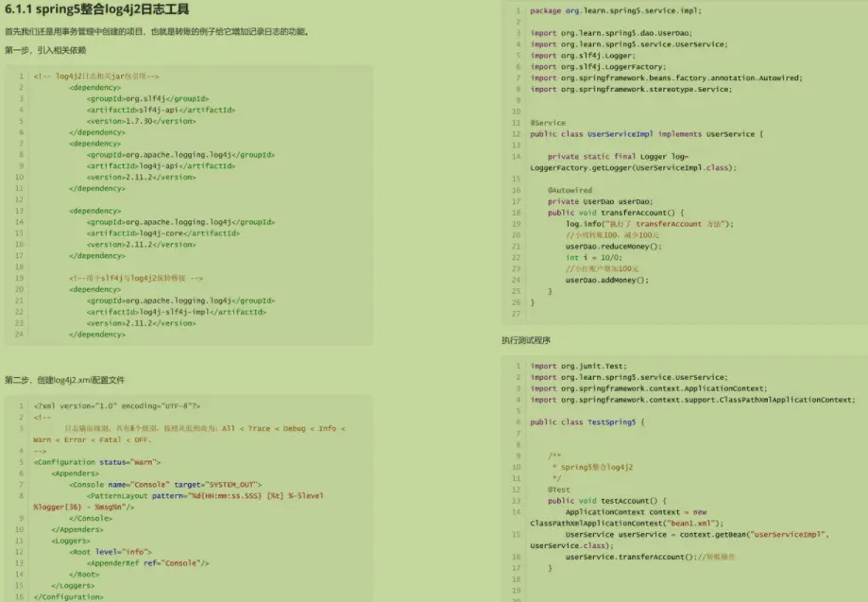Click the line "private UserDao userDao;"
Image resolution: width=868 pixels, height=602 pixels.
click(x=601, y=201)
